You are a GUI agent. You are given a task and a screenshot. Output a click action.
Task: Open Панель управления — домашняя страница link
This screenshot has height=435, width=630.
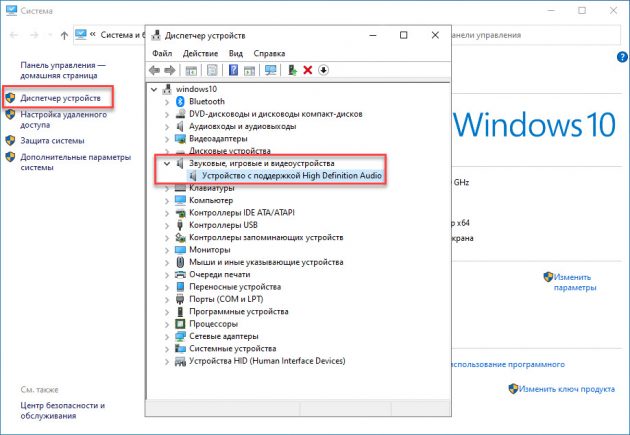click(63, 70)
